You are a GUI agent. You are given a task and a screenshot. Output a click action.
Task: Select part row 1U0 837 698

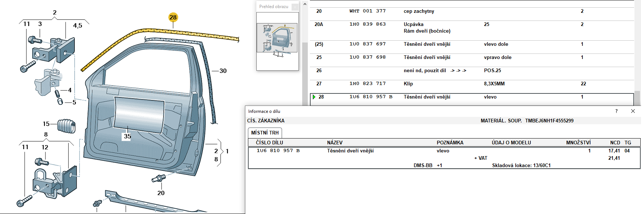367,57
